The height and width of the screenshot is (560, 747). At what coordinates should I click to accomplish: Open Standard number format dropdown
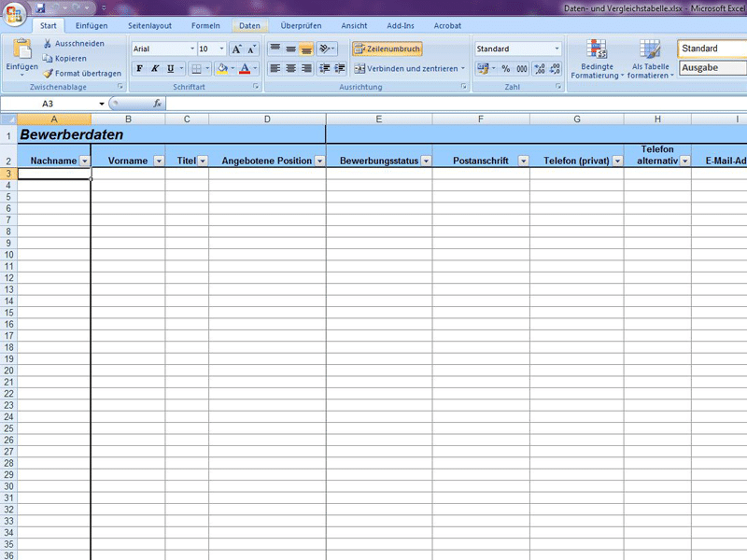557,49
